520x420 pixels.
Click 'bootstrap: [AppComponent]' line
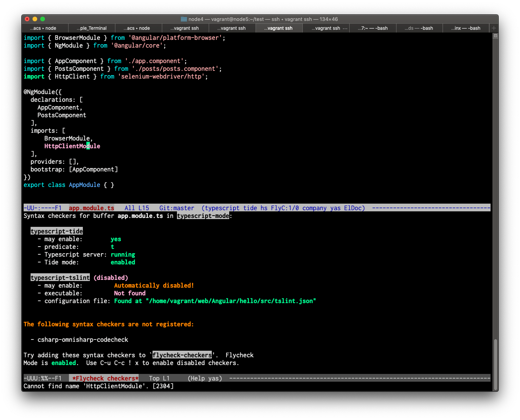pyautogui.click(x=74, y=170)
